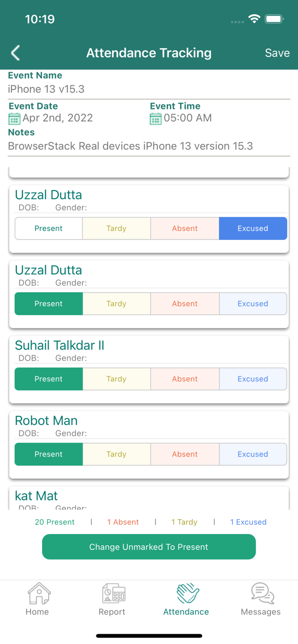Open the Event Date calendar icon
Image resolution: width=298 pixels, height=644 pixels.
[14, 118]
